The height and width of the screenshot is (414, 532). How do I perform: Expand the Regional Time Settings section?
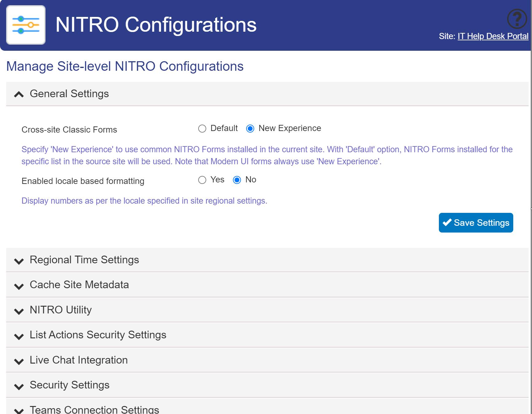click(x=267, y=260)
